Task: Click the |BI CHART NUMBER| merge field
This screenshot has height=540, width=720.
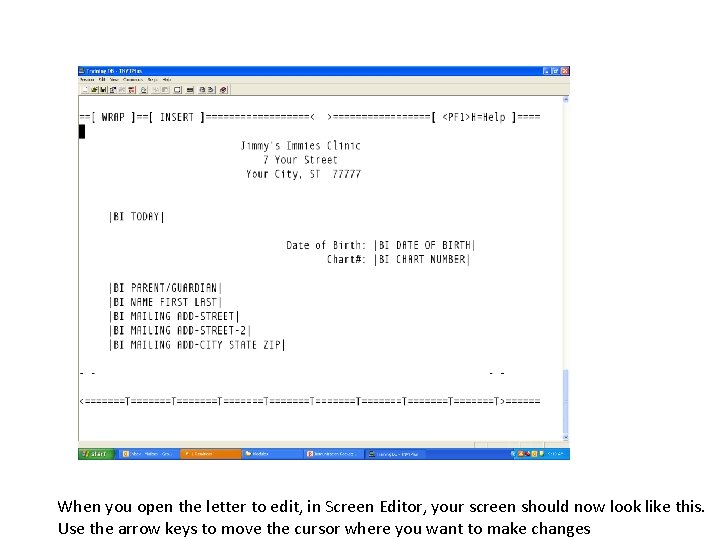Action: click(422, 259)
